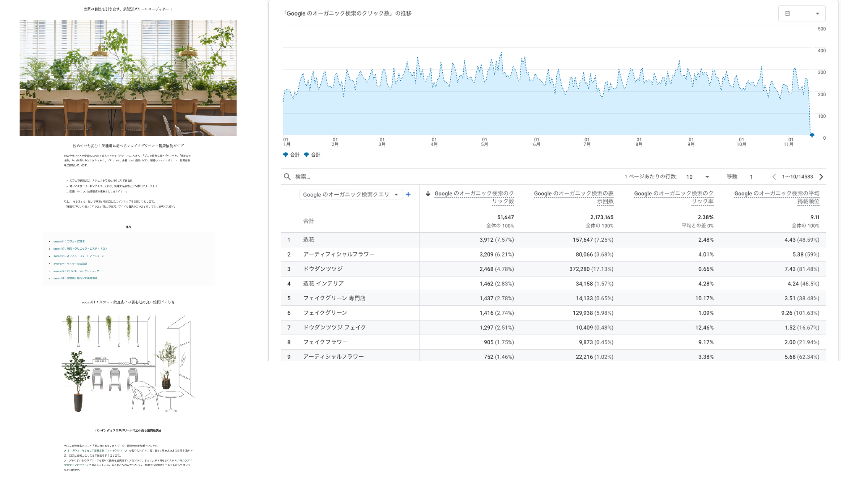The height and width of the screenshot is (482, 868).
Task: Open the organic search query dimension dropdown
Action: pyautogui.click(x=351, y=194)
